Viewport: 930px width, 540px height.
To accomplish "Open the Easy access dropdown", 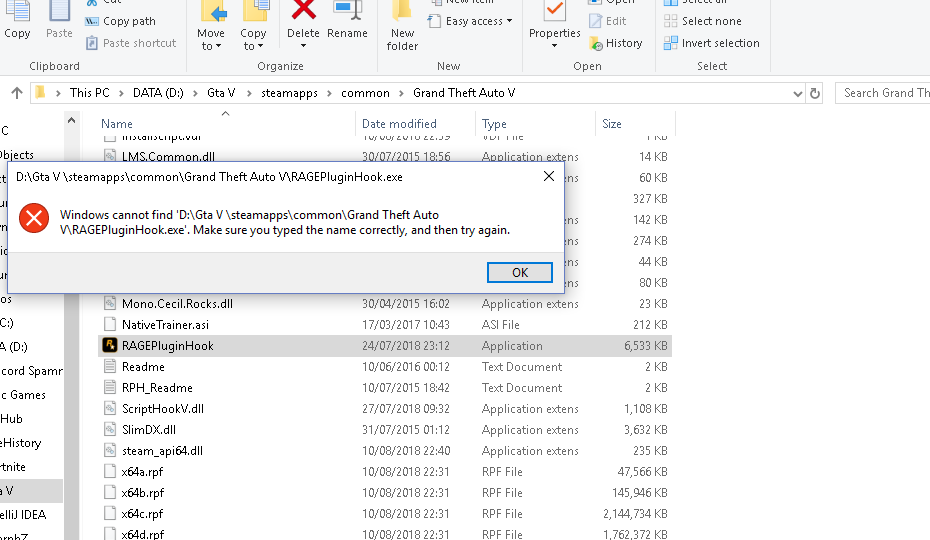I will pyautogui.click(x=470, y=21).
